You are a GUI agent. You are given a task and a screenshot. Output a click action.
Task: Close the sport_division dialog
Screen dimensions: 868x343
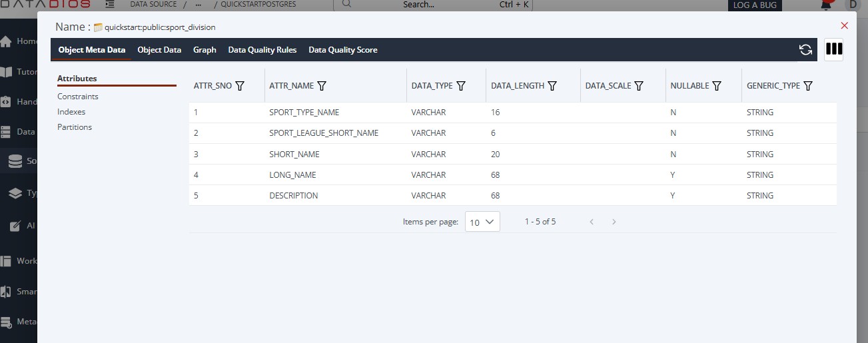845,26
